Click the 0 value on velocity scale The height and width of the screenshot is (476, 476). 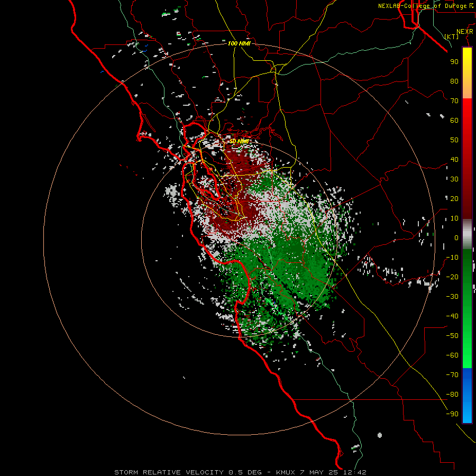coord(456,238)
